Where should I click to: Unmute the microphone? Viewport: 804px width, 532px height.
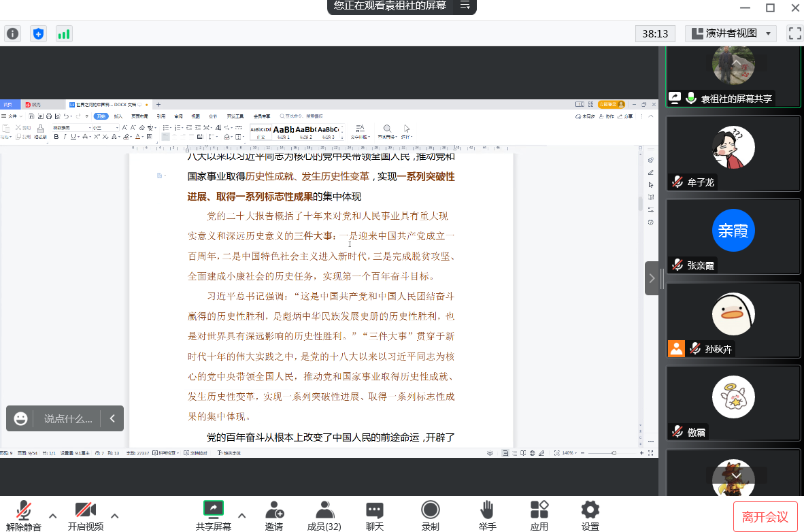[24, 515]
